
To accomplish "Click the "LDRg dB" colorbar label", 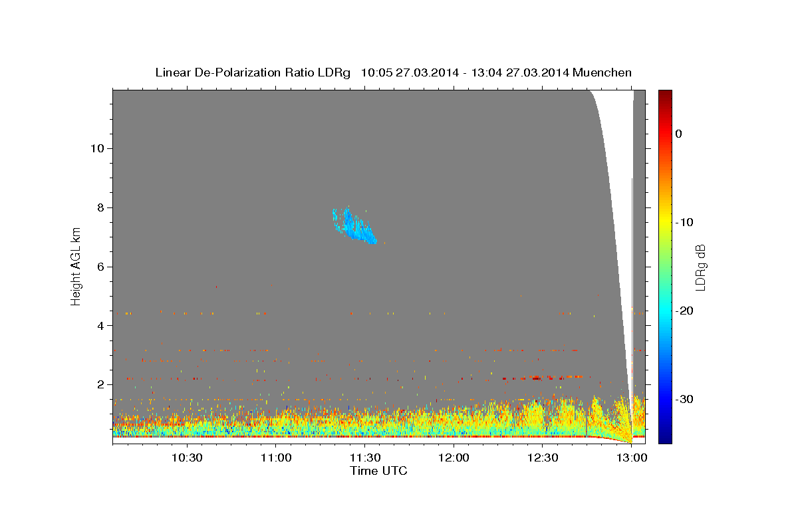I will click(700, 267).
